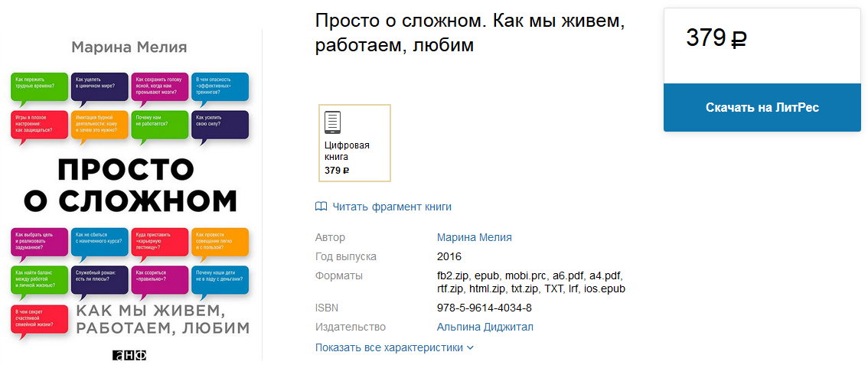Click the ISBN number 978-5-9614-4034-8
868x365 pixels.
(484, 308)
